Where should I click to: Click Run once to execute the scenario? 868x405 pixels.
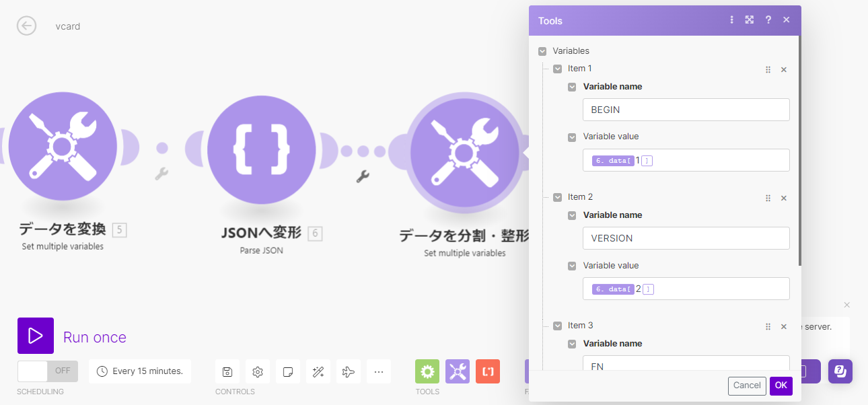pyautogui.click(x=94, y=337)
